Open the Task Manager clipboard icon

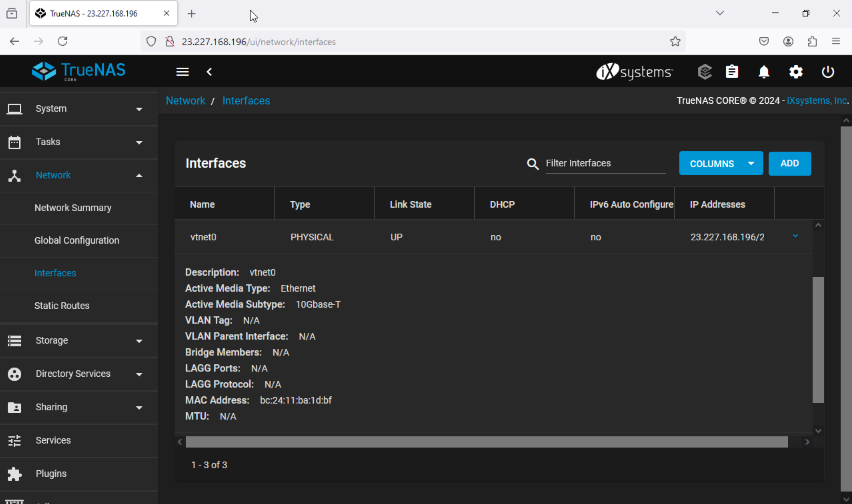click(x=732, y=72)
